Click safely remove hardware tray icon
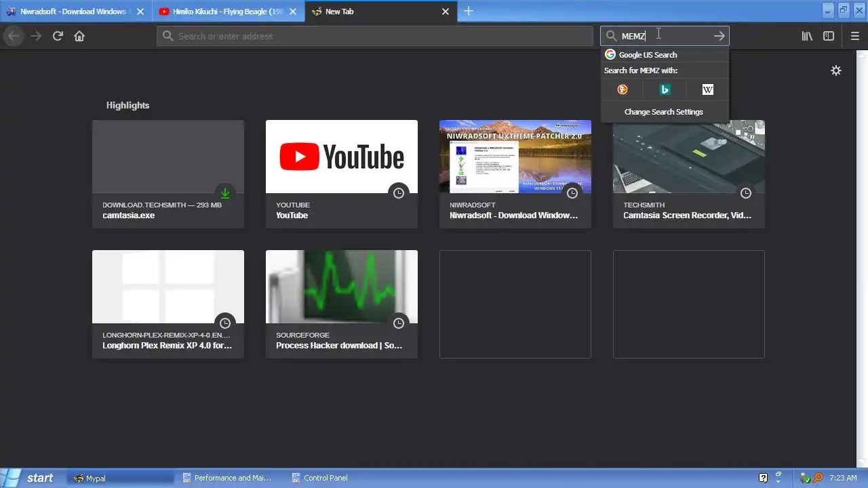 coord(806,478)
